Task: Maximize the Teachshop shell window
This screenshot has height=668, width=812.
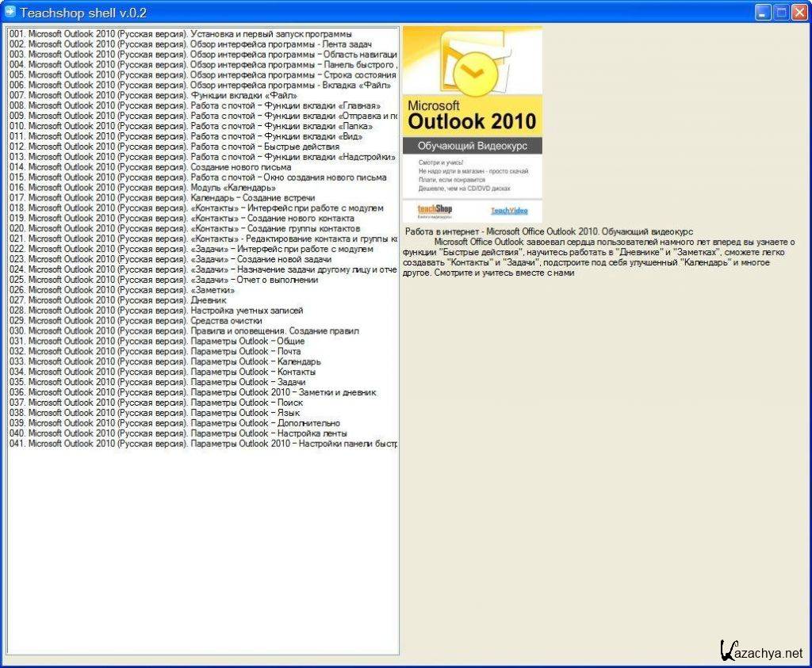Action: [x=781, y=13]
